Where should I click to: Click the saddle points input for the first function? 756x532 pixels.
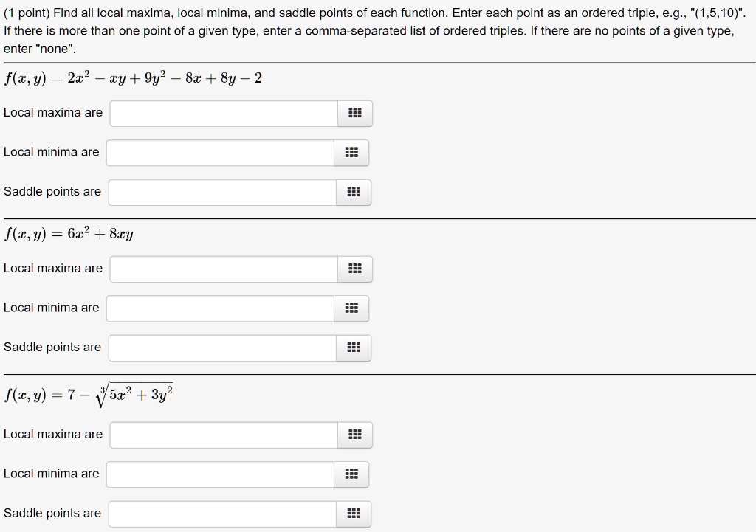(222, 192)
